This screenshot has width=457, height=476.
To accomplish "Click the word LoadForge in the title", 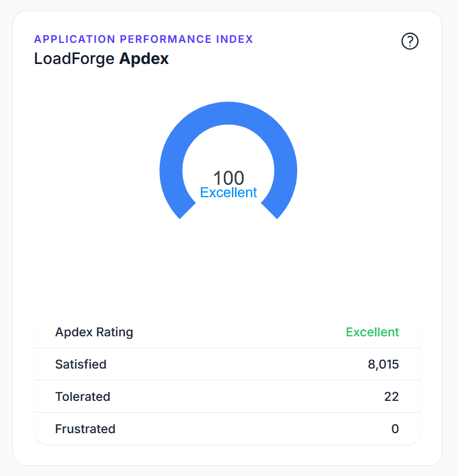I will pyautogui.click(x=75, y=59).
